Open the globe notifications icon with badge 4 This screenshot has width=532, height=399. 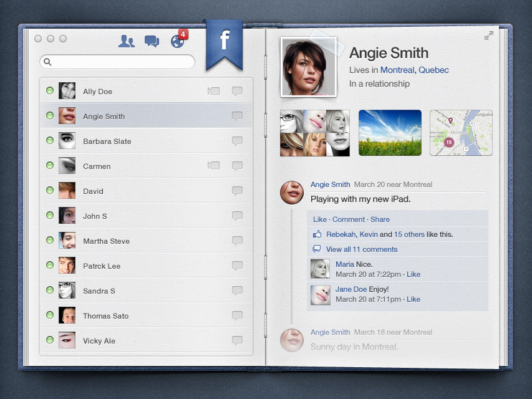click(179, 39)
